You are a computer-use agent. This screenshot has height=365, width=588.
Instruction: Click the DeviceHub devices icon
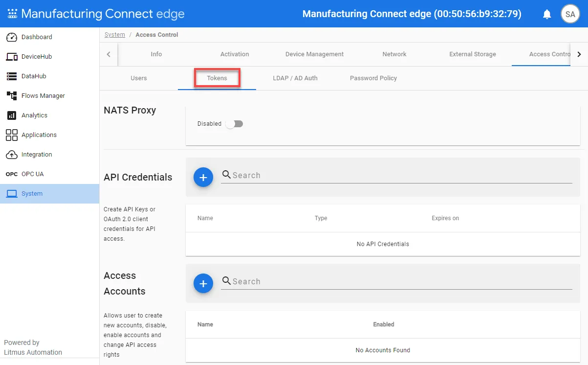tap(12, 57)
